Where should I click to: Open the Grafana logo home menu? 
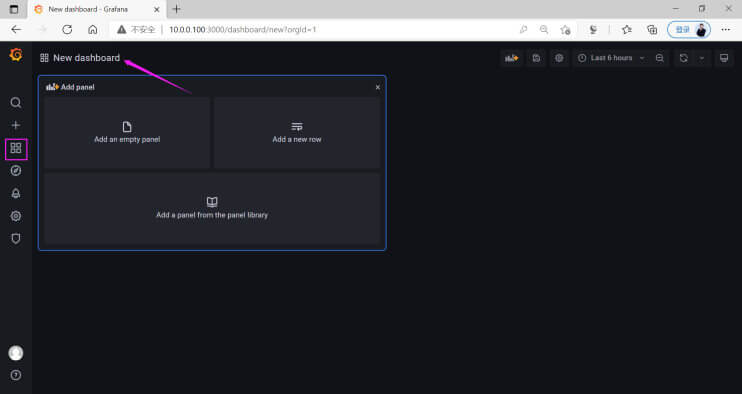pyautogui.click(x=16, y=55)
